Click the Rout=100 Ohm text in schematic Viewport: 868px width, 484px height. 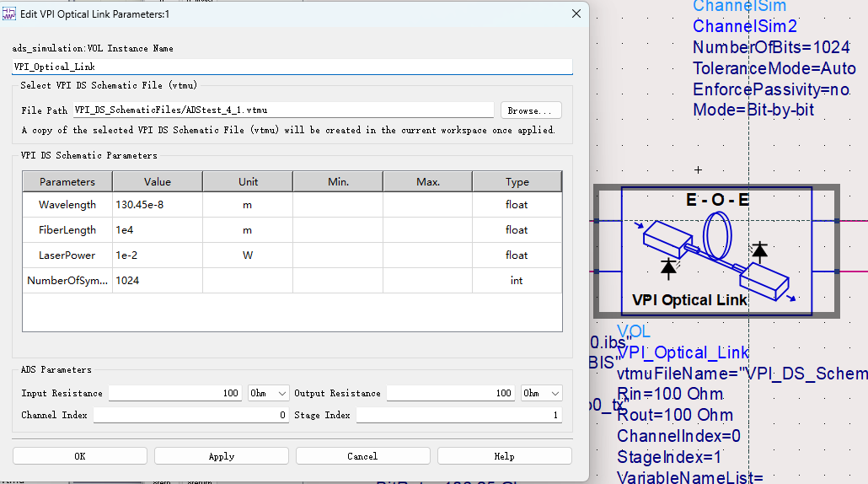click(675, 416)
